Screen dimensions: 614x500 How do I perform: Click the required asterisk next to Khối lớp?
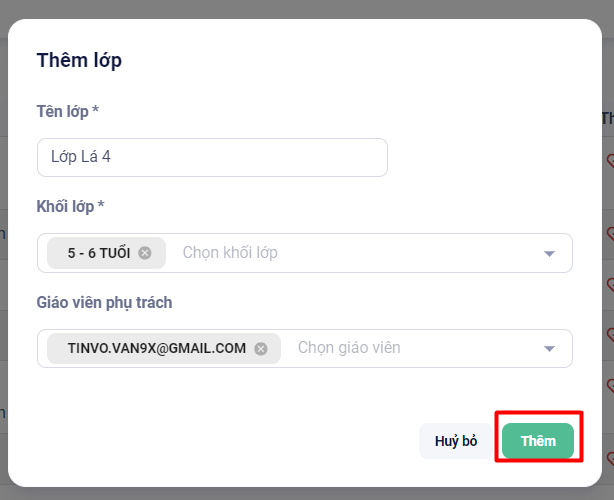(101, 206)
